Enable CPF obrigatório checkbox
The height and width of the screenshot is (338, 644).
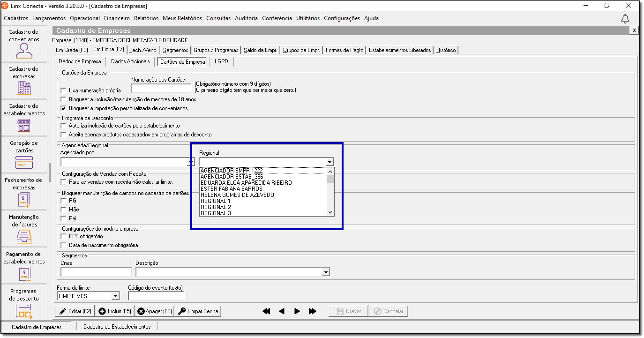click(64, 236)
